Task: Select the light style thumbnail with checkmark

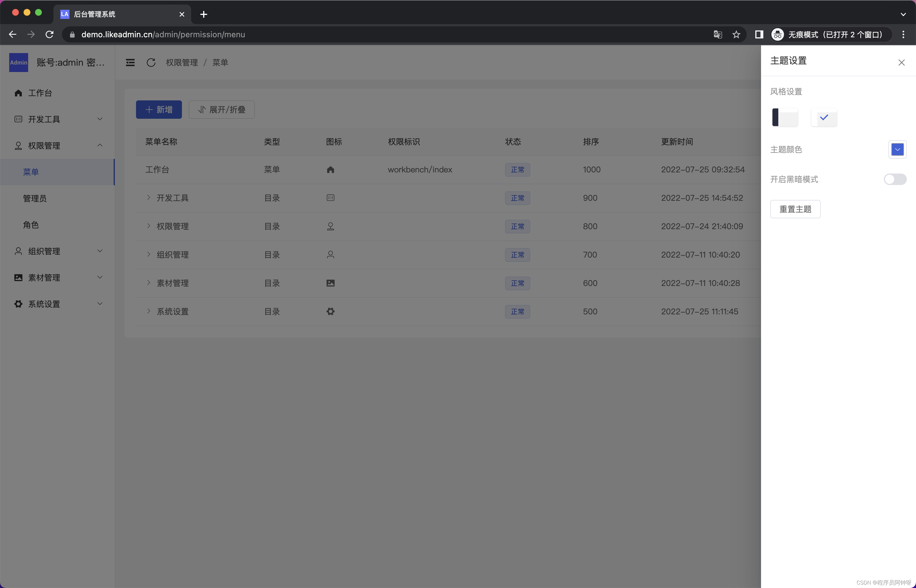Action: tap(824, 117)
